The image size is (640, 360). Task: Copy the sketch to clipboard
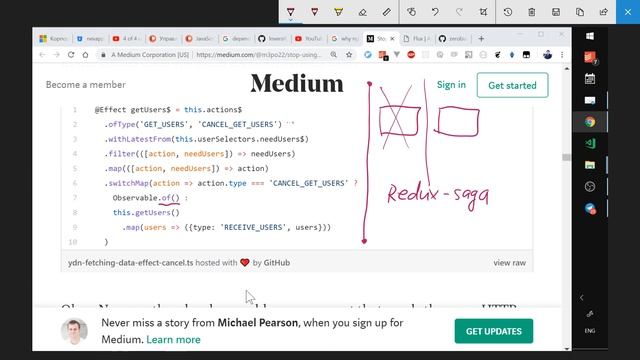point(580,12)
